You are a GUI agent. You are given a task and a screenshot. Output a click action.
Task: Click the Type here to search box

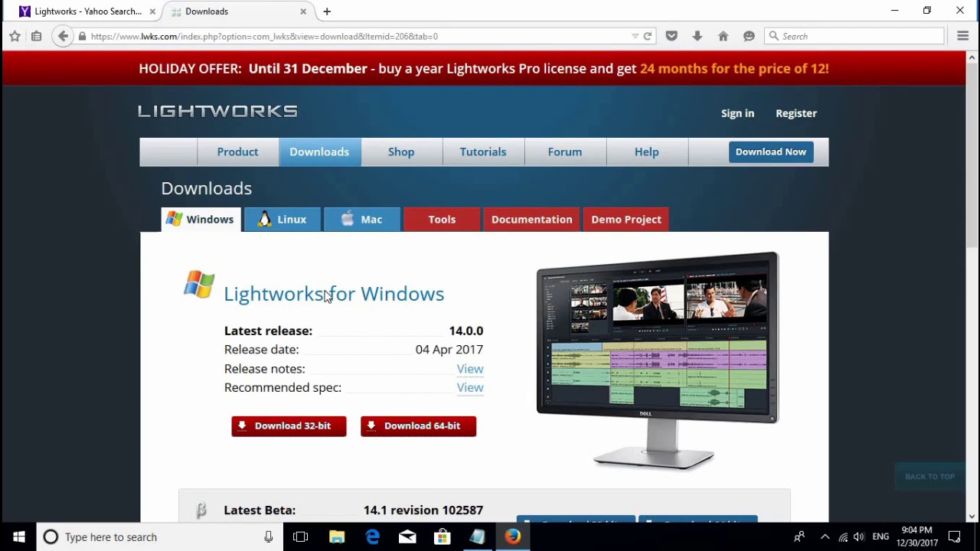[158, 536]
